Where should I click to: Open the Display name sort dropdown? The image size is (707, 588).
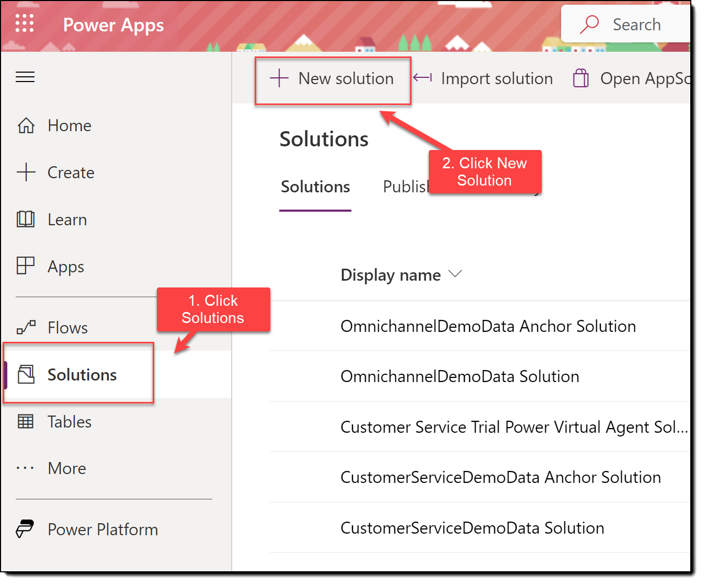click(x=455, y=274)
